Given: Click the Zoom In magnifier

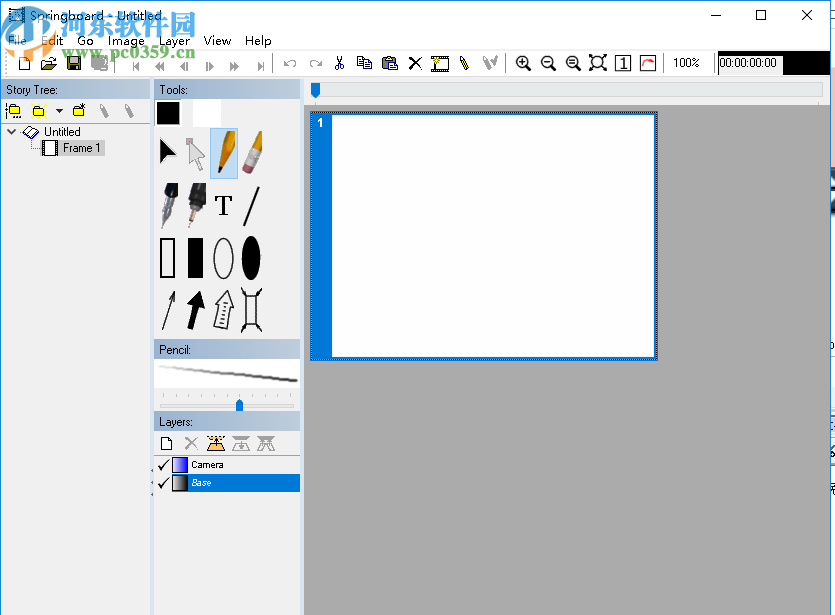Looking at the screenshot, I should pyautogui.click(x=522, y=63).
